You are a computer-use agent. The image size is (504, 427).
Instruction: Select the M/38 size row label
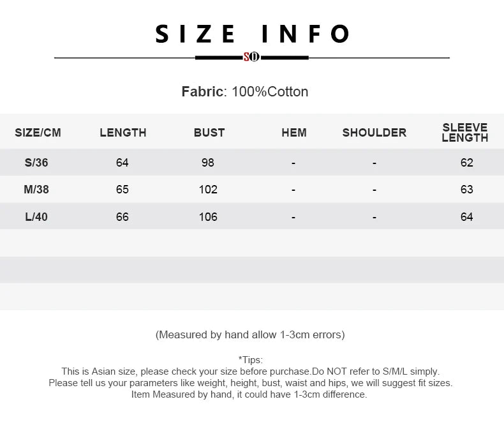pos(36,190)
